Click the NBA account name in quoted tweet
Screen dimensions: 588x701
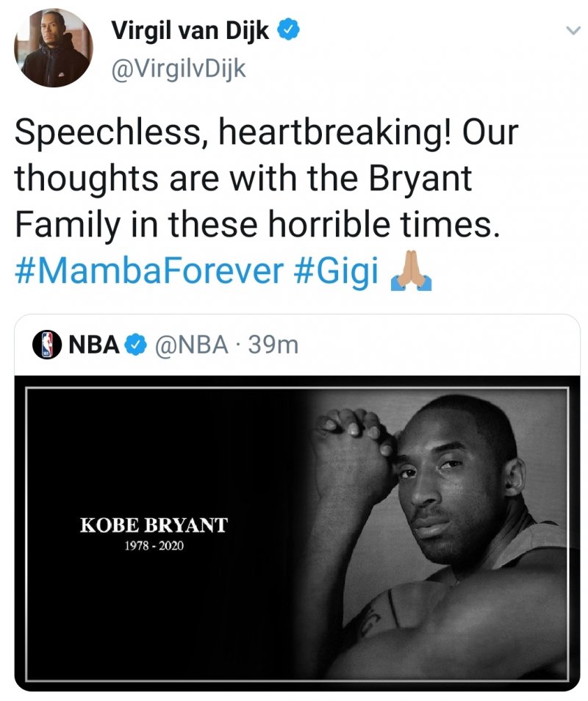93,344
